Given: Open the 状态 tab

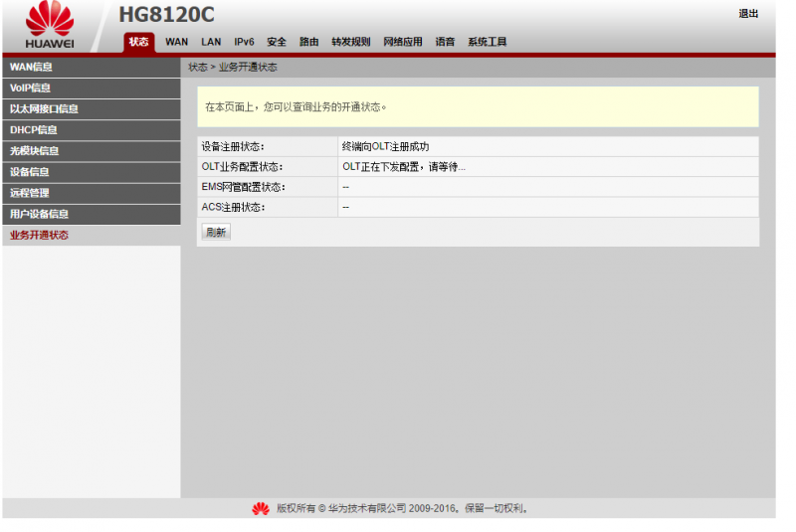Looking at the screenshot, I should 138,42.
